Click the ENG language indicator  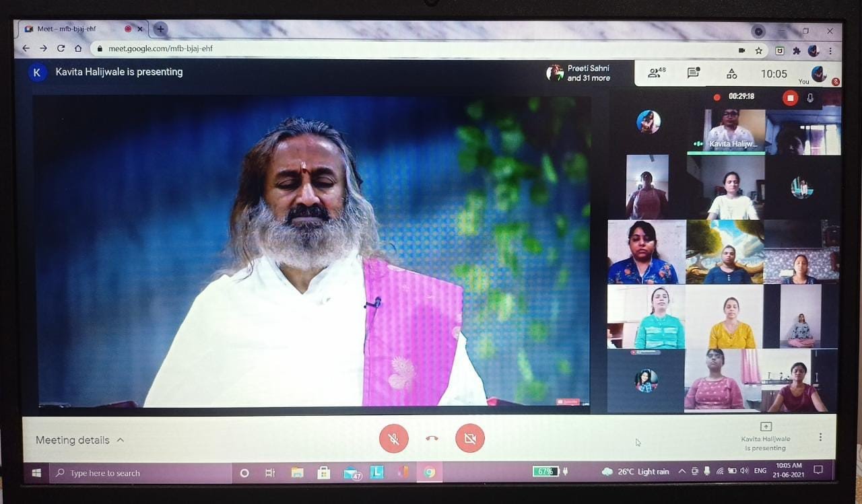coord(760,471)
